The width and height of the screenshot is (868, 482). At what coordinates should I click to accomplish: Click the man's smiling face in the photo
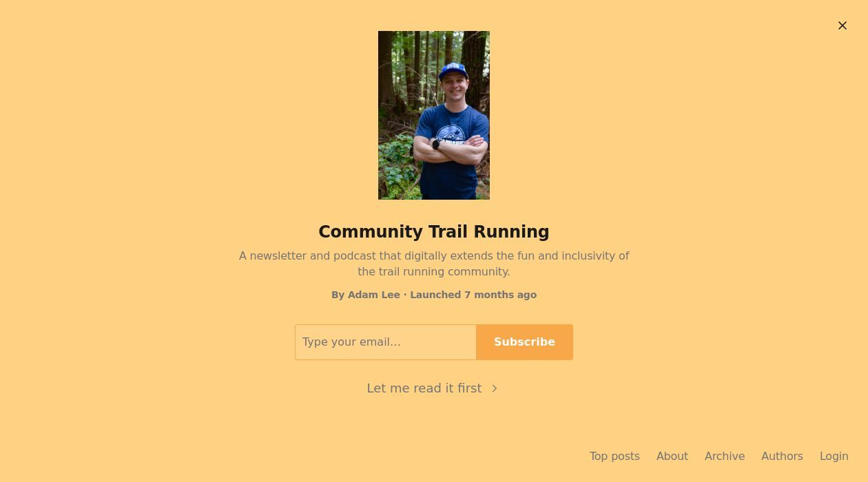coord(454,87)
